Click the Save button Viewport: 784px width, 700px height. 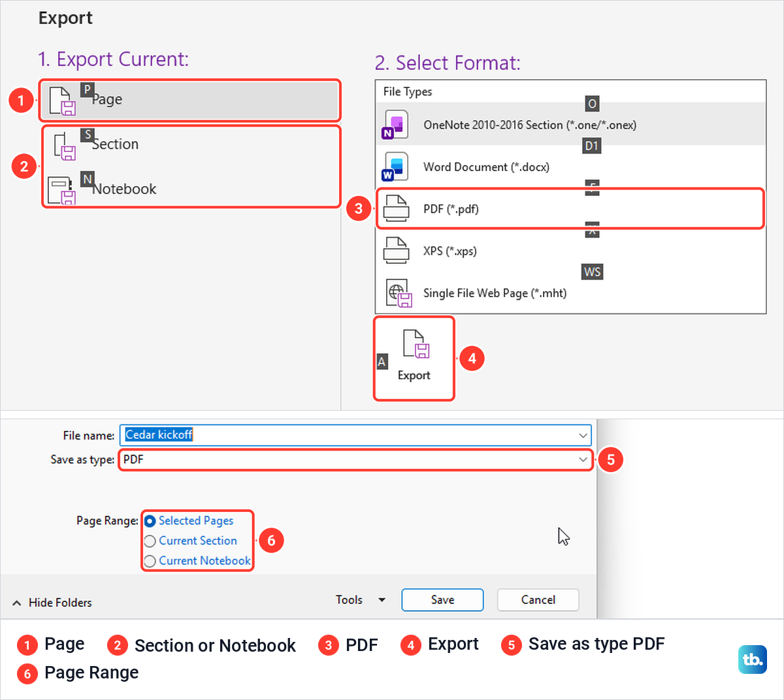tap(442, 599)
